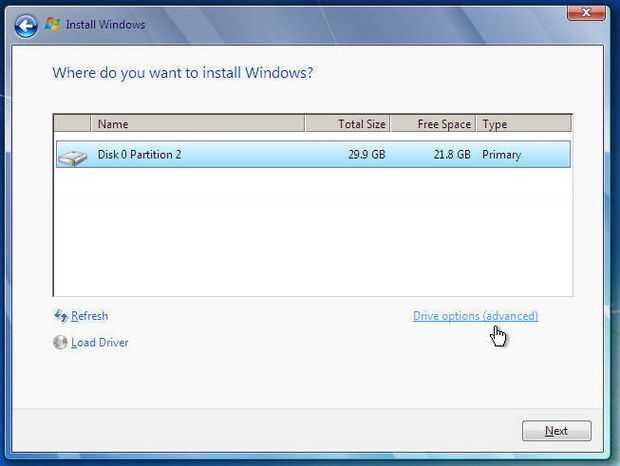Click the Windows flag logo in title bar
The height and width of the screenshot is (466, 620).
point(52,25)
